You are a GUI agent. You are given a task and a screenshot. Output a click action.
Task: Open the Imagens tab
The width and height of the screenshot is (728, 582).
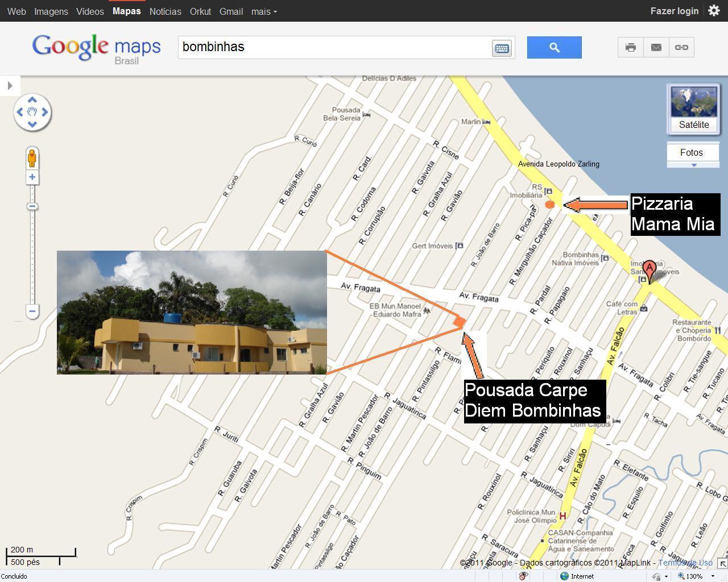[x=51, y=11]
